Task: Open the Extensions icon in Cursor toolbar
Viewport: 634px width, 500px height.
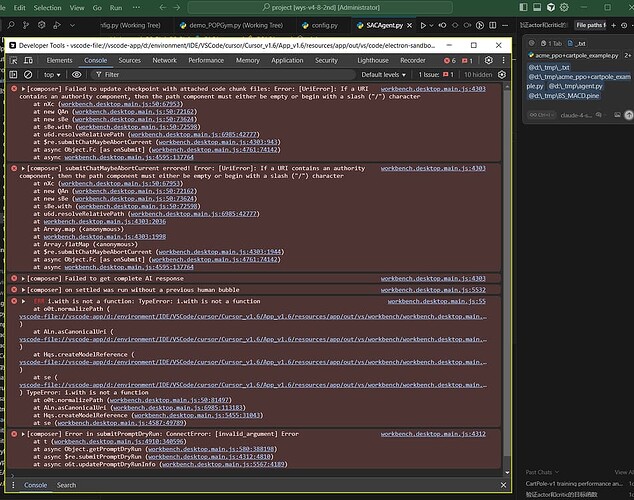Action: click(41, 25)
